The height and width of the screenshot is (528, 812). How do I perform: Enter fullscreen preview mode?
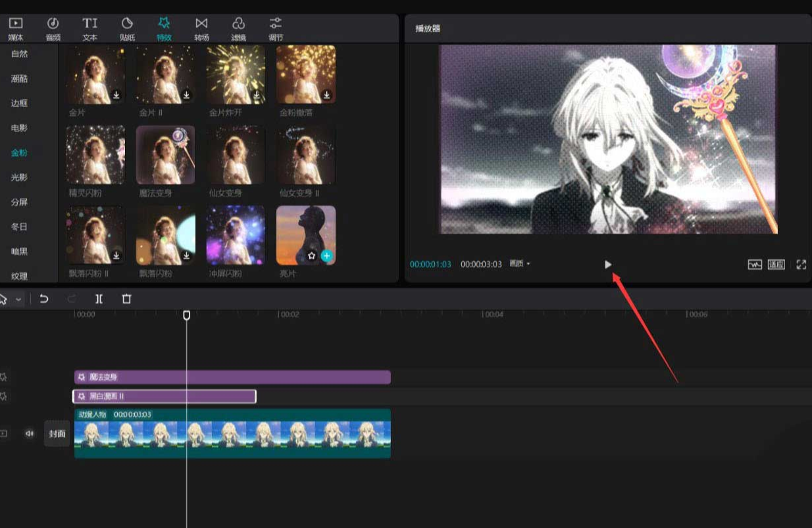tap(801, 264)
